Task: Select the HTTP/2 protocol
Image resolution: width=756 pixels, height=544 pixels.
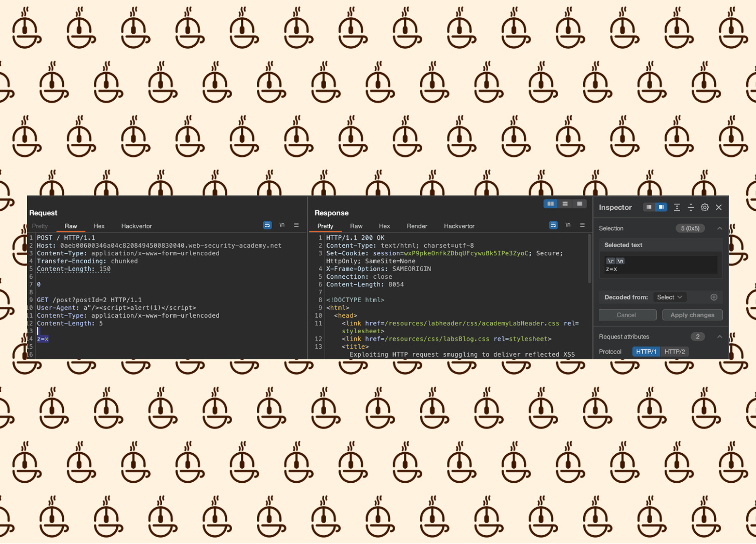Action: pyautogui.click(x=675, y=352)
